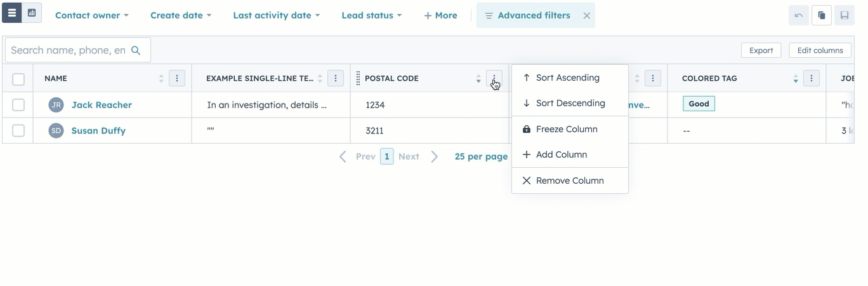
Task: Open the Lead status filter dropdown
Action: pos(371,15)
